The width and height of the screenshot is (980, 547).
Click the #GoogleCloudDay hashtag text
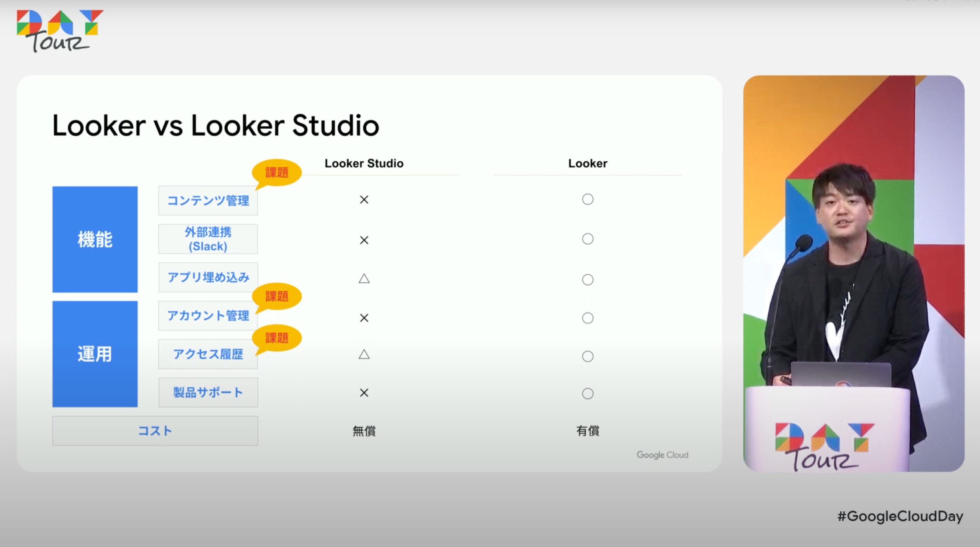coord(900,516)
